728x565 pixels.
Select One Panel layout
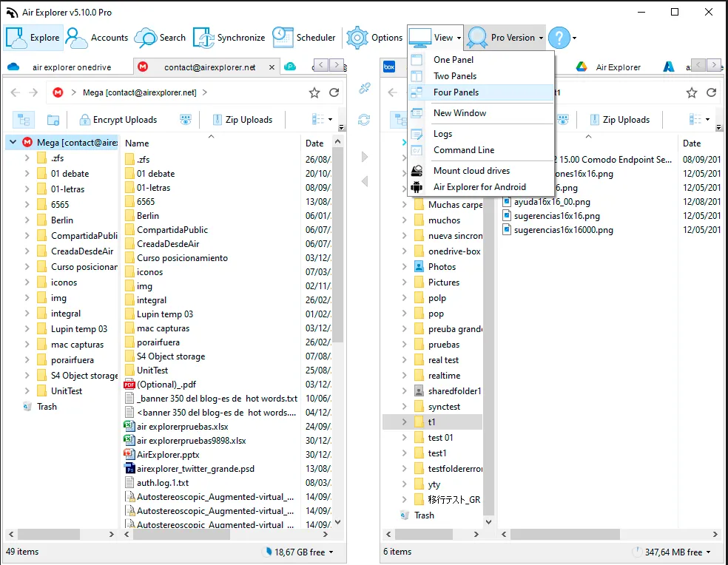[481, 60]
